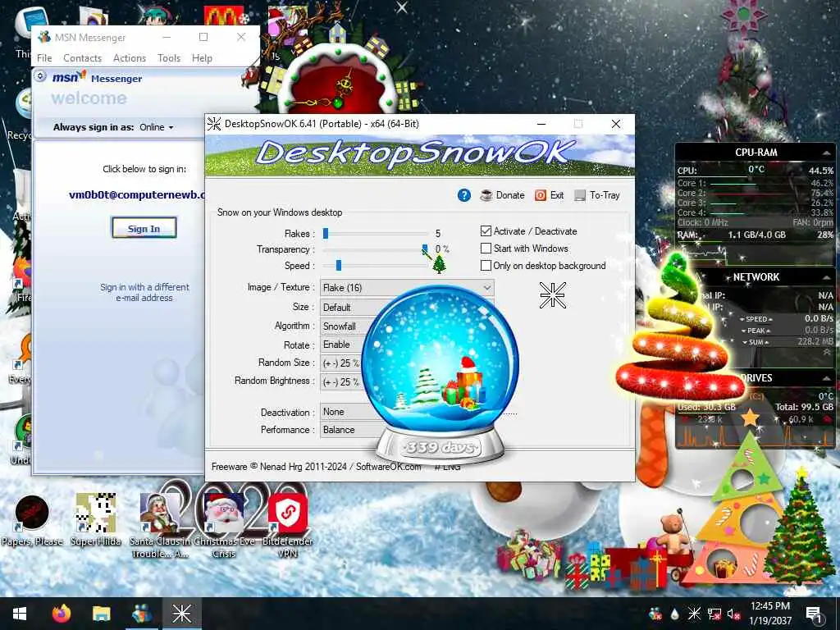
Task: Collapse the NETWORK widget section arrow
Action: [x=825, y=277]
